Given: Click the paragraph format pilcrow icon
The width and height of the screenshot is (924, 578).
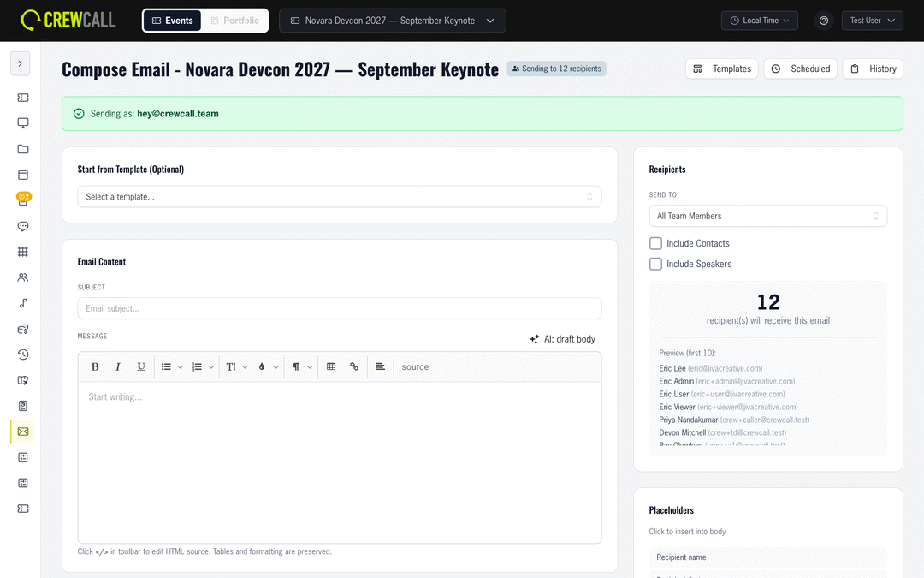Looking at the screenshot, I should click(x=296, y=366).
